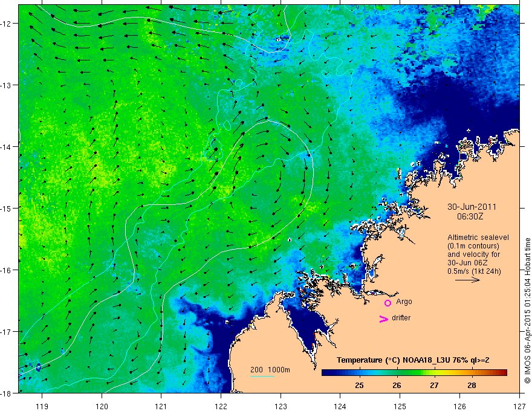Click the longitude axis label '119'
The height and width of the screenshot is (411, 532).
tap(42, 406)
